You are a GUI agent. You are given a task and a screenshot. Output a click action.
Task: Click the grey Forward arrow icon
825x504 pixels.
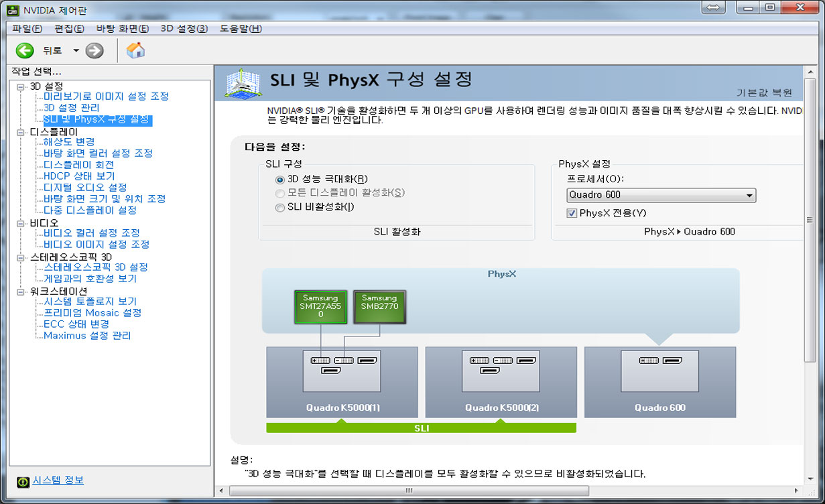point(94,50)
